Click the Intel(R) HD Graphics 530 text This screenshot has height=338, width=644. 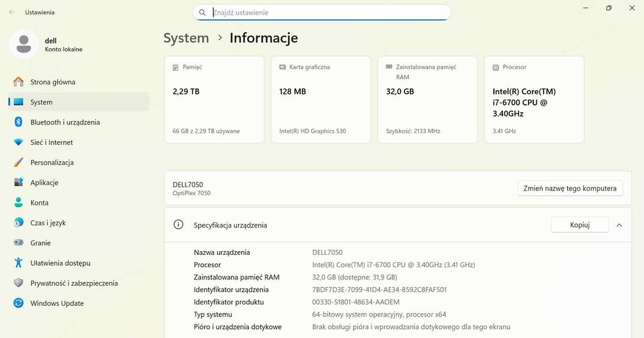[x=312, y=131]
